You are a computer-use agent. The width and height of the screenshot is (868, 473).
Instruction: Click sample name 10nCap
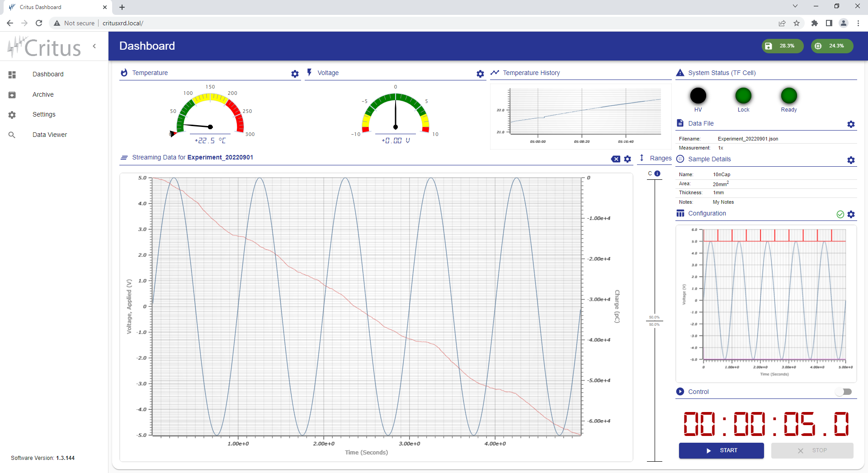(x=722, y=174)
